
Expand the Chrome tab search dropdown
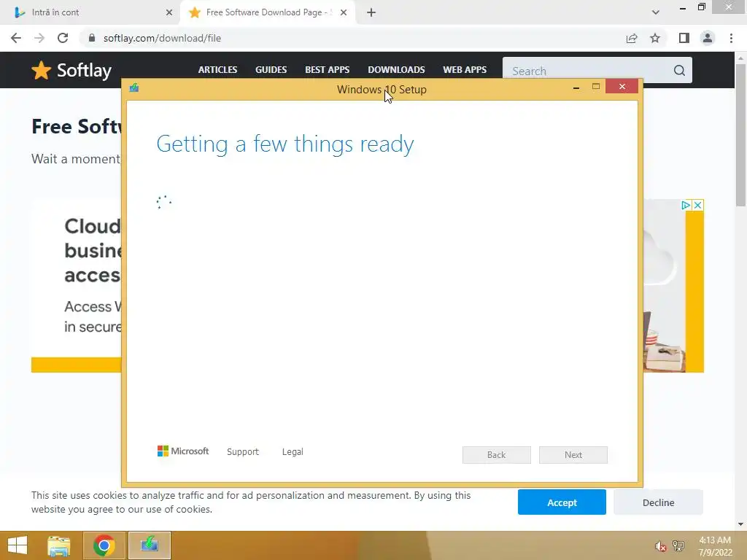click(x=656, y=12)
